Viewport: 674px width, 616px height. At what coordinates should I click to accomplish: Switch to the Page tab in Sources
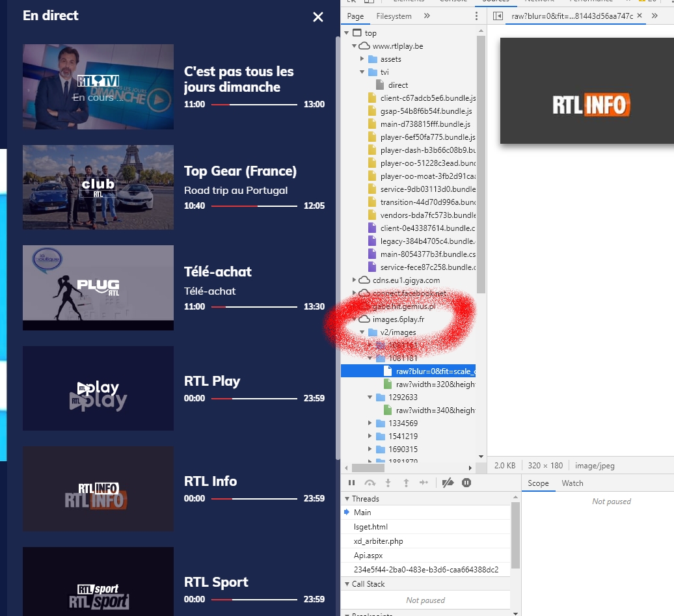tap(355, 16)
